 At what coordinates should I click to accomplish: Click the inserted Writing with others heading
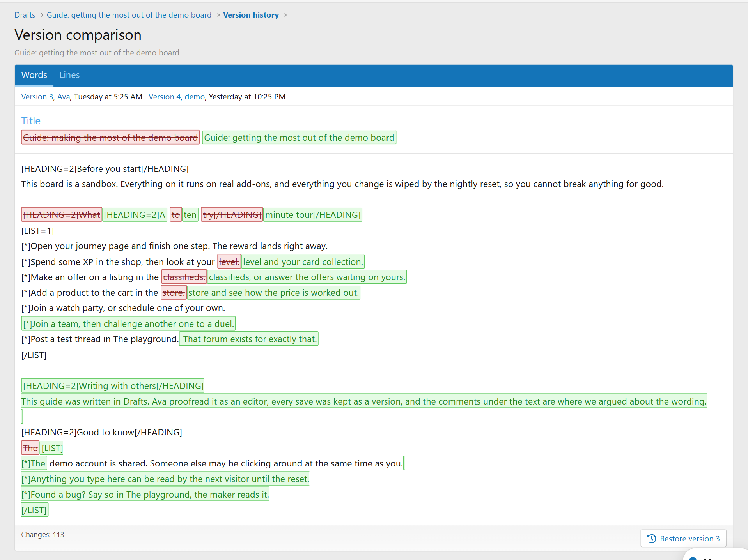[113, 386]
